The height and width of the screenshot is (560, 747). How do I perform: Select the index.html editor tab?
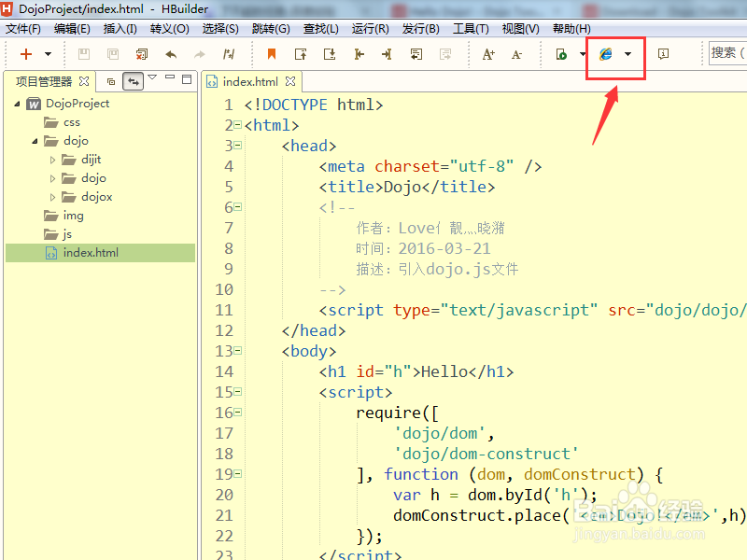click(250, 81)
